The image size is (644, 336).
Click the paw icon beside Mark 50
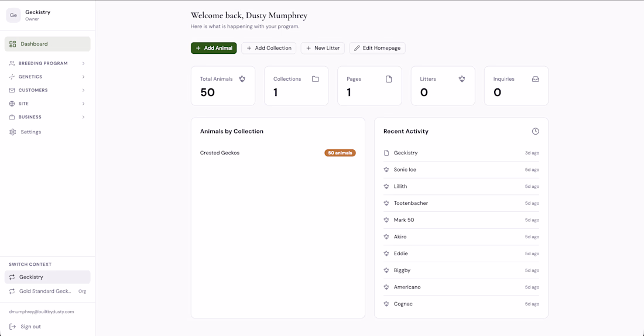386,220
